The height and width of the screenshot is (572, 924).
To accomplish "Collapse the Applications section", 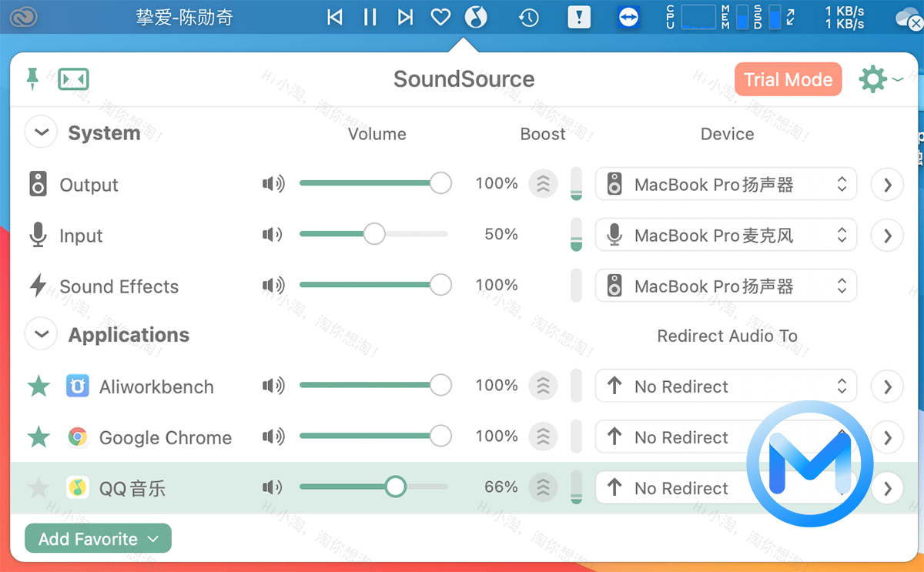I will (41, 333).
